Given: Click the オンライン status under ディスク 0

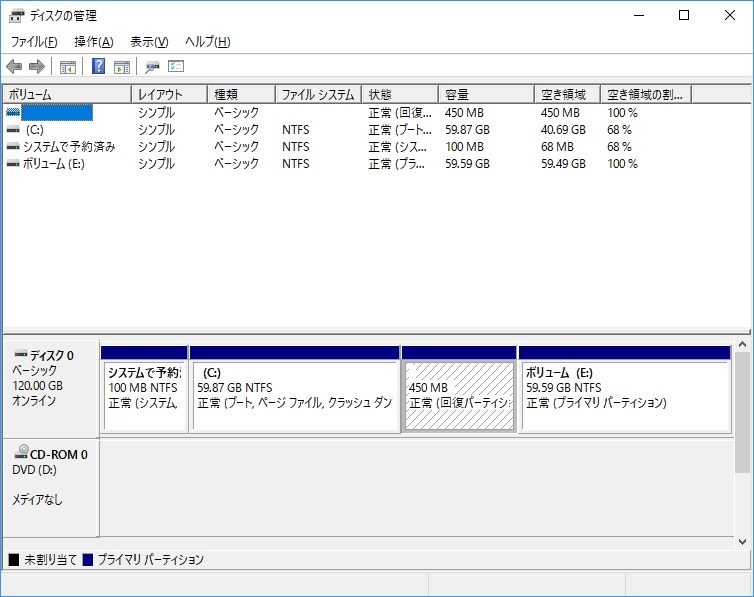Looking at the screenshot, I should pyautogui.click(x=34, y=401).
